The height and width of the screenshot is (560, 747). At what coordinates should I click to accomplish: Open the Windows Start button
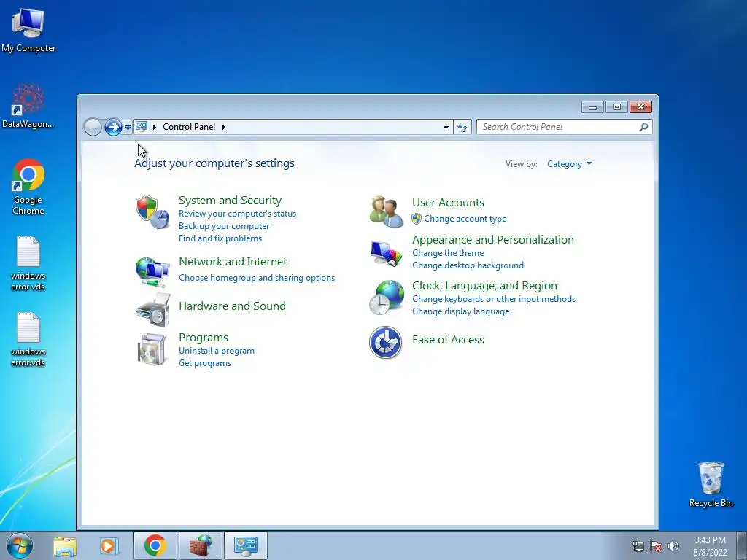(x=20, y=545)
